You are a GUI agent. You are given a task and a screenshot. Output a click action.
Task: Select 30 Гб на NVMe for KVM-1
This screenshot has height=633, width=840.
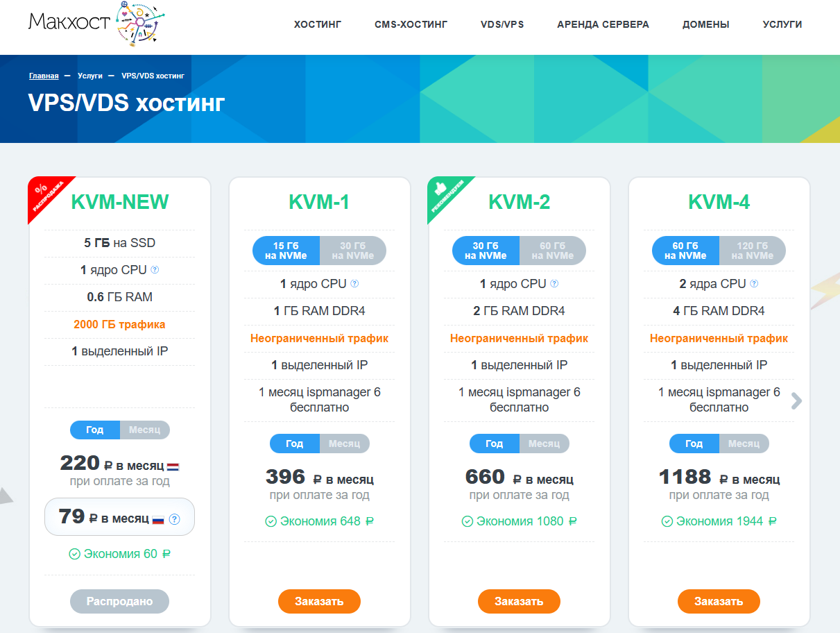353,251
